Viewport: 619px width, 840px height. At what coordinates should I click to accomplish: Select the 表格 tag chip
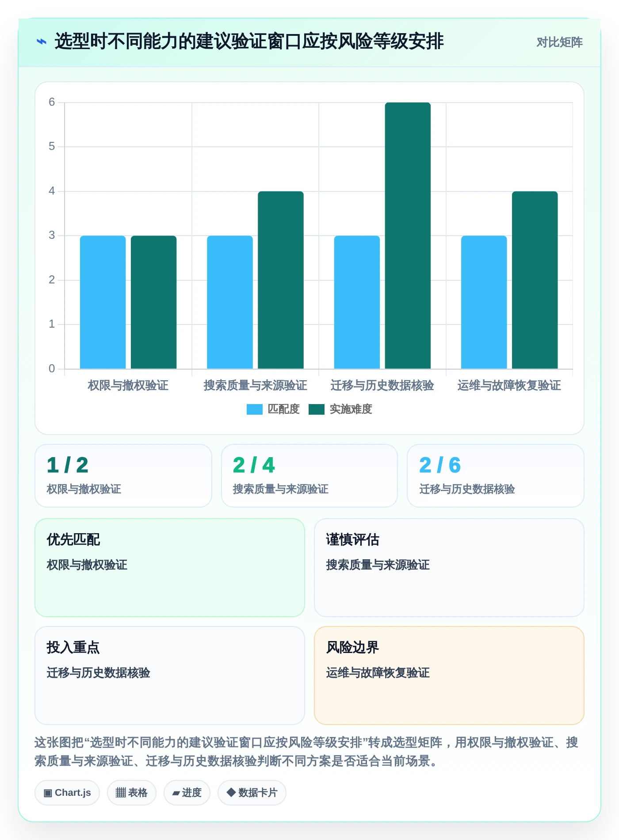click(132, 793)
